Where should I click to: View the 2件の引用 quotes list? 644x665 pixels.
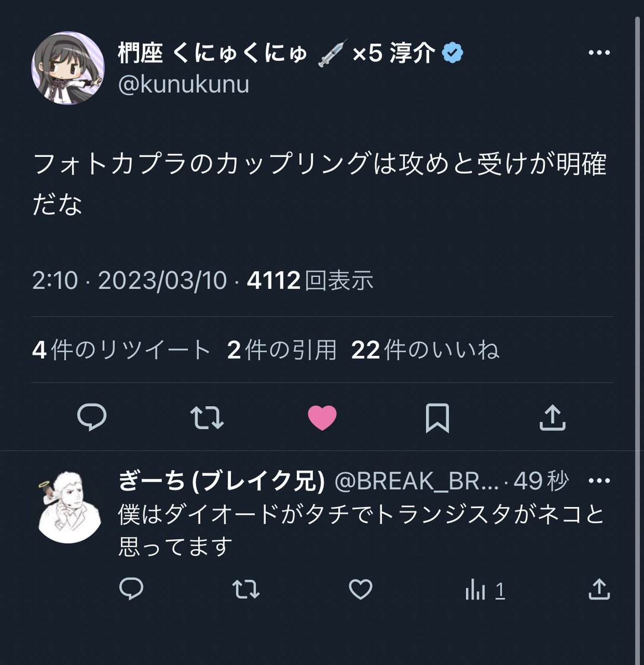(282, 350)
